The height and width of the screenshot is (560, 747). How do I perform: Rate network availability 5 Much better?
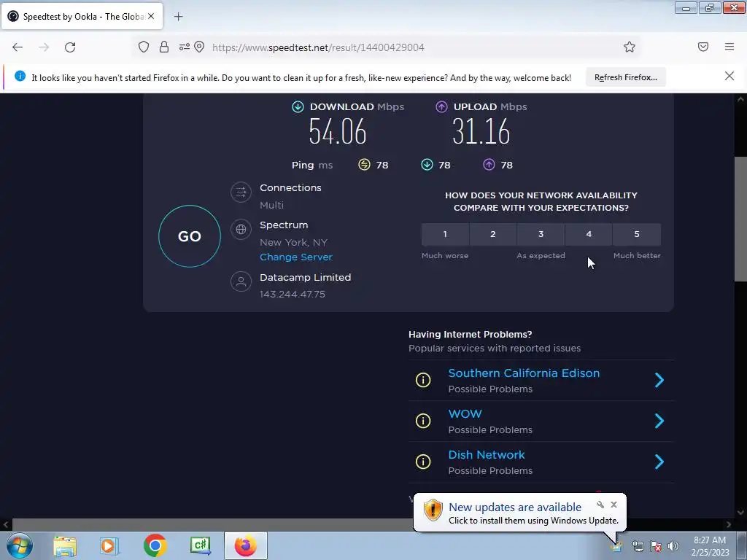pyautogui.click(x=637, y=234)
